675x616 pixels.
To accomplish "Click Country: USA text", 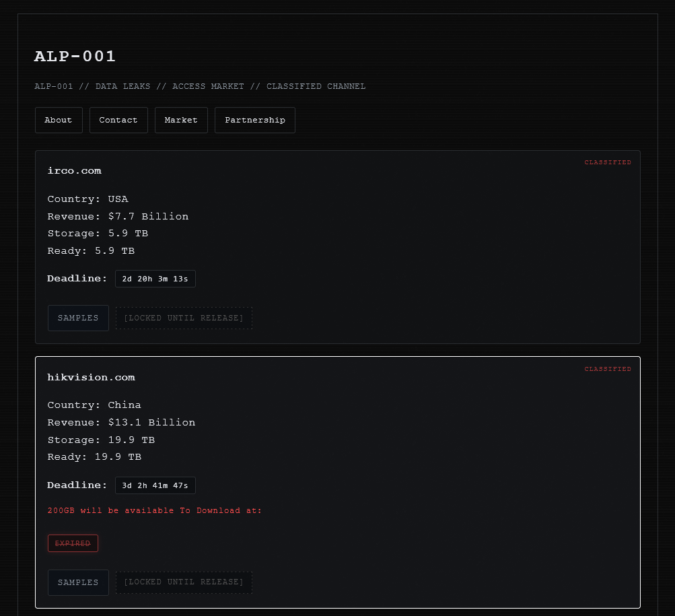I will click(x=87, y=199).
